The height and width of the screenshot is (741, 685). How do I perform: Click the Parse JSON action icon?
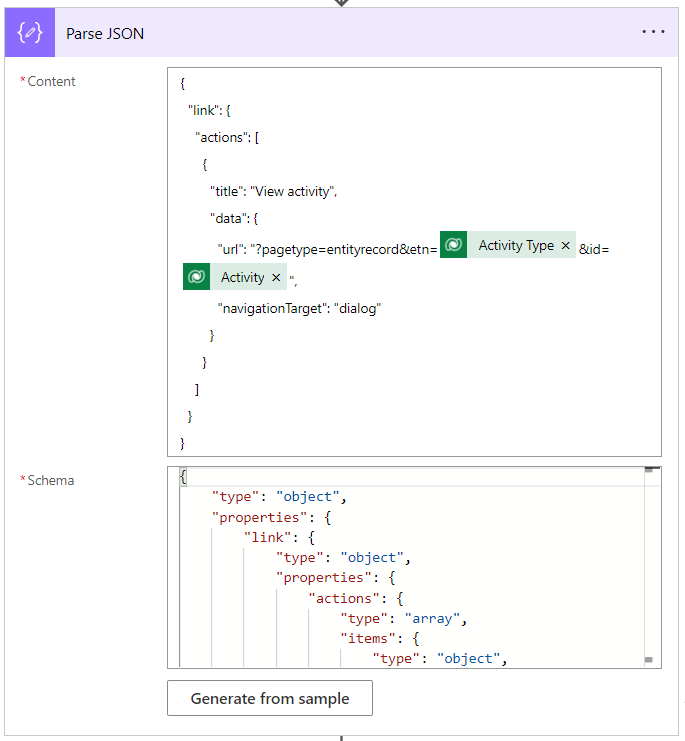30,33
